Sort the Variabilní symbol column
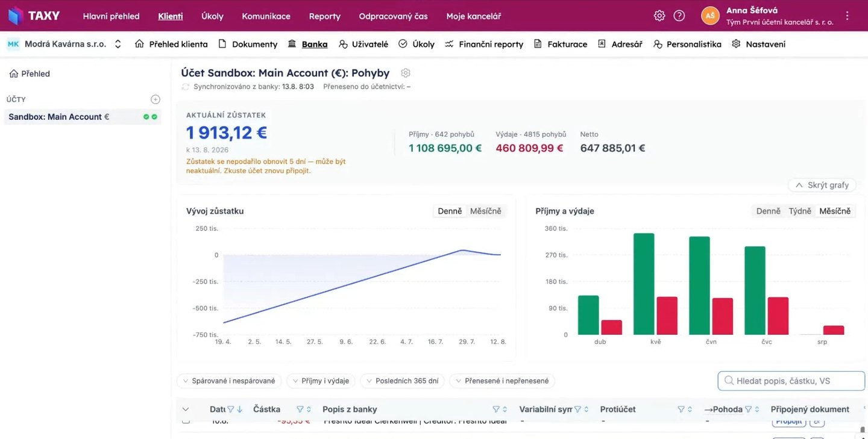 586,409
